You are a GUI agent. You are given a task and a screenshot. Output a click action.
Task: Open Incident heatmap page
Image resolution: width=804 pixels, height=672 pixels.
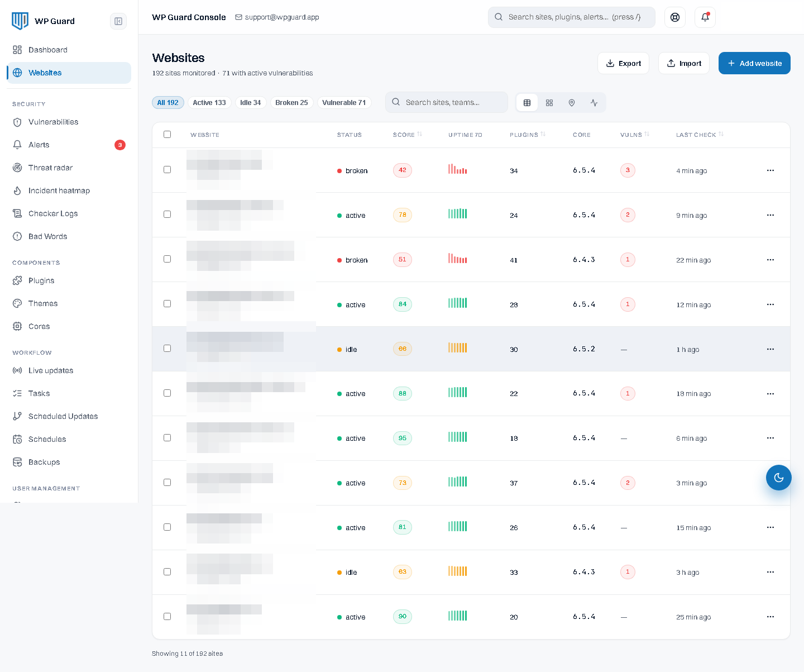tap(69, 190)
